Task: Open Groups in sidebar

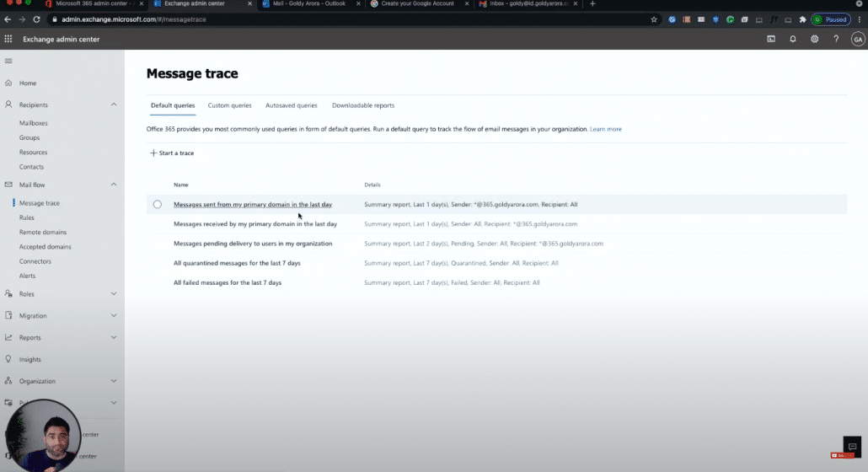Action: point(29,137)
